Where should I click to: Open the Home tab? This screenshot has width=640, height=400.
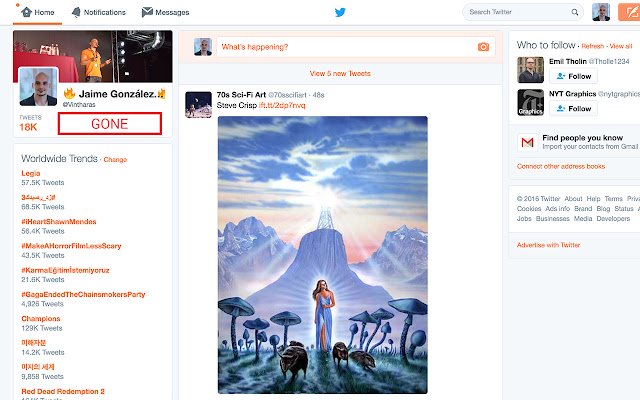(38, 12)
